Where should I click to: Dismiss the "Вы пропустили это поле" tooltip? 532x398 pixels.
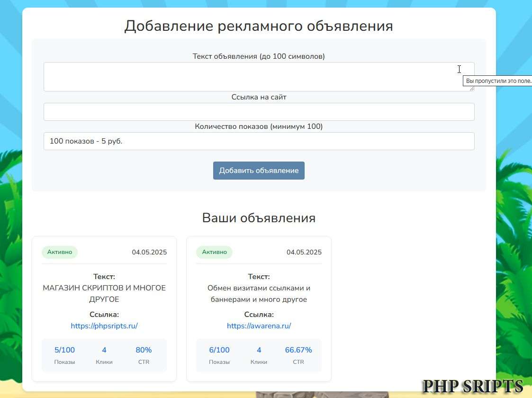(497, 81)
